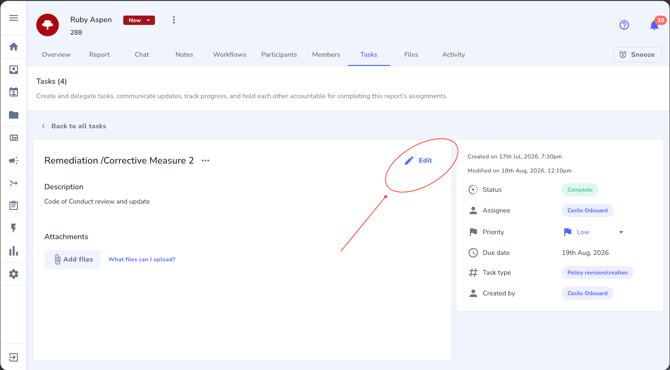Open the inbox download icon in sidebar
Image resolution: width=670 pixels, height=370 pixels.
14,69
